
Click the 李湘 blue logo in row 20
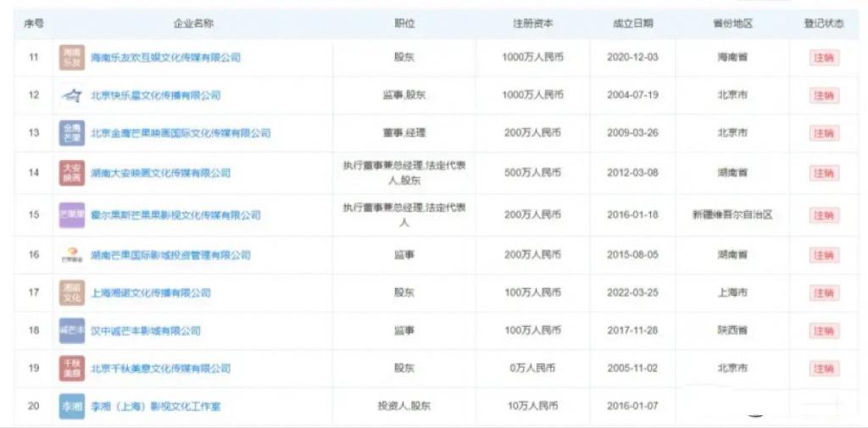coord(71,407)
